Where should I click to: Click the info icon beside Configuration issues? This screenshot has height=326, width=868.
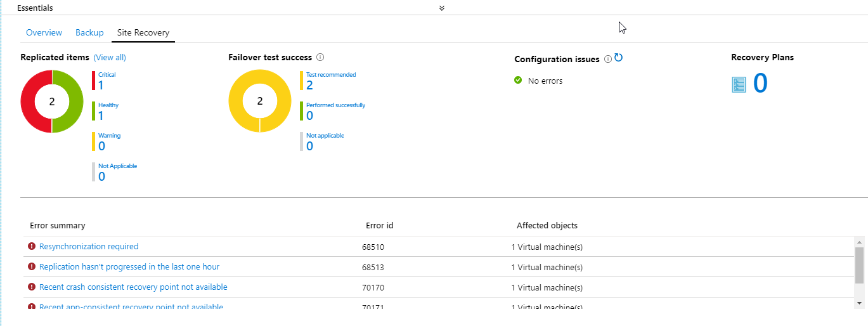608,59
